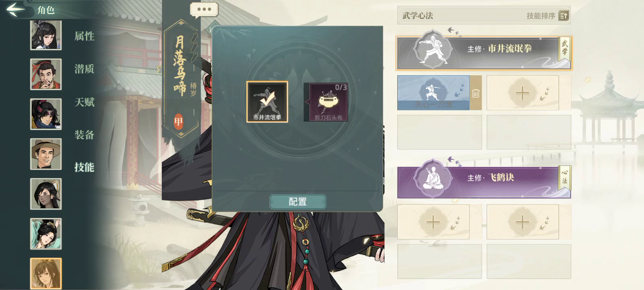Click the 配置 button

(297, 201)
